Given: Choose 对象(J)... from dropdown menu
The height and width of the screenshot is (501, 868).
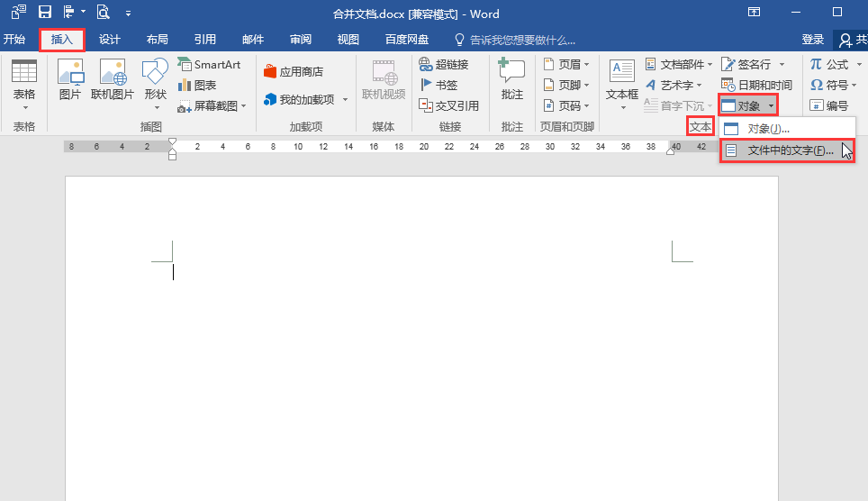Looking at the screenshot, I should [787, 129].
